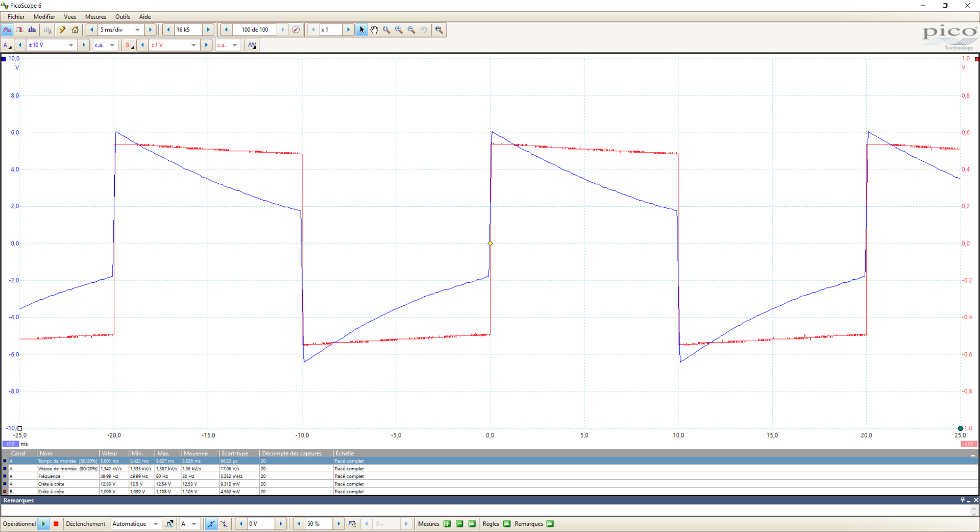Screen dimensions: 980x532
Task: Select falling edge trigger icon
Action: pyautogui.click(x=224, y=524)
